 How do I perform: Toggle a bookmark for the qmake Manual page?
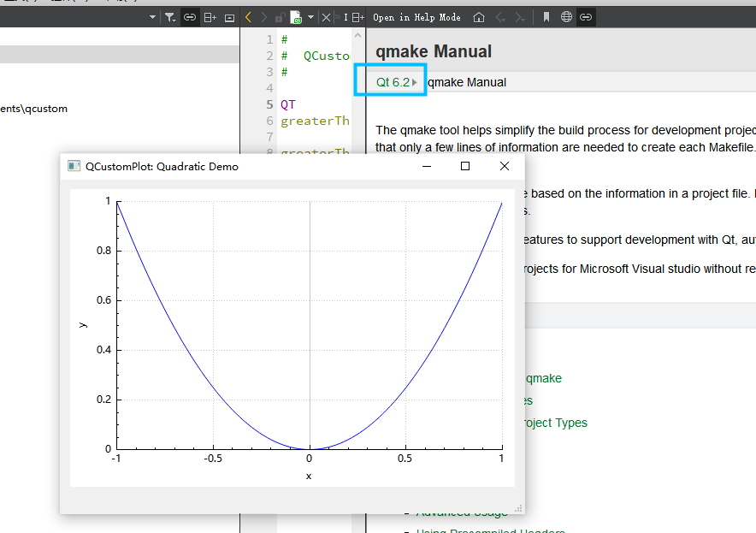click(x=546, y=17)
